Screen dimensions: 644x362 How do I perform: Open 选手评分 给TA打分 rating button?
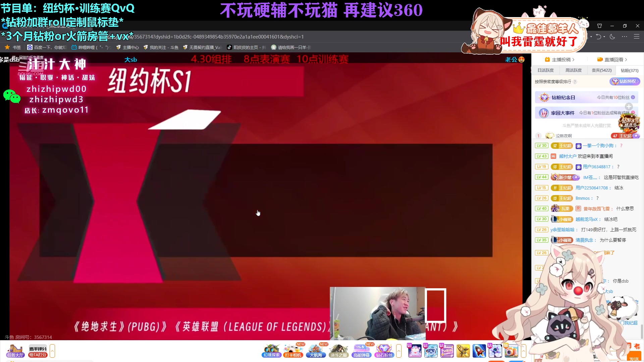pos(38,351)
